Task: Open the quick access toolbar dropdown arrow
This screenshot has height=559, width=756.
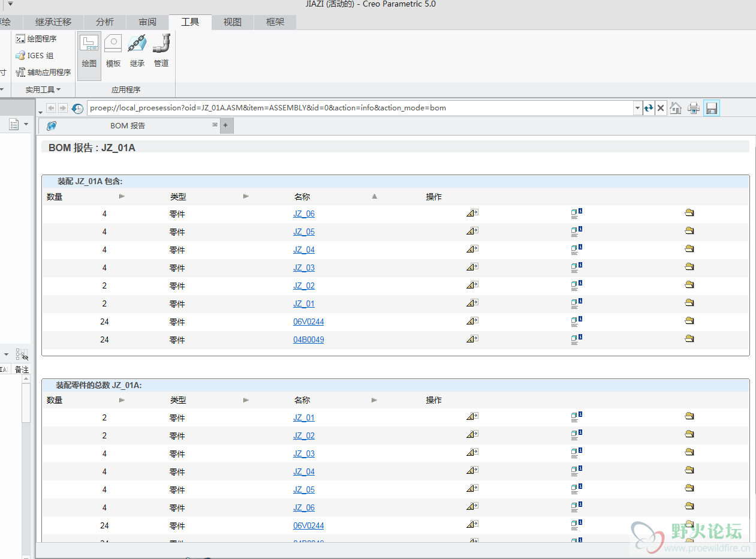Action: pyautogui.click(x=10, y=4)
